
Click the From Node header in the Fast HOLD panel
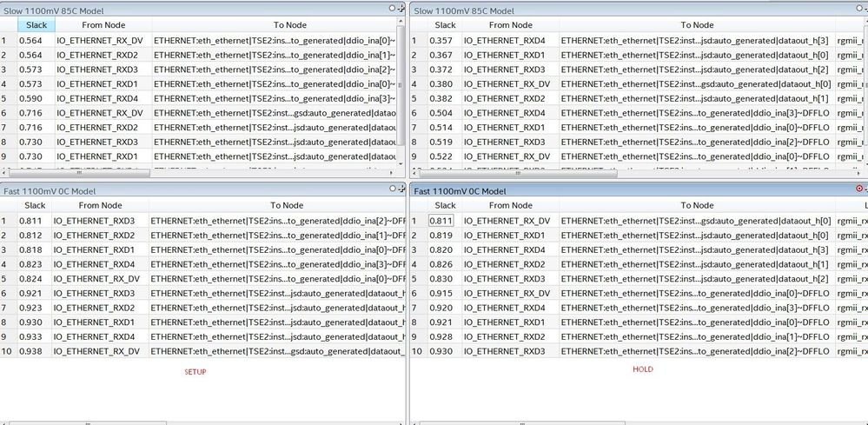[510, 205]
